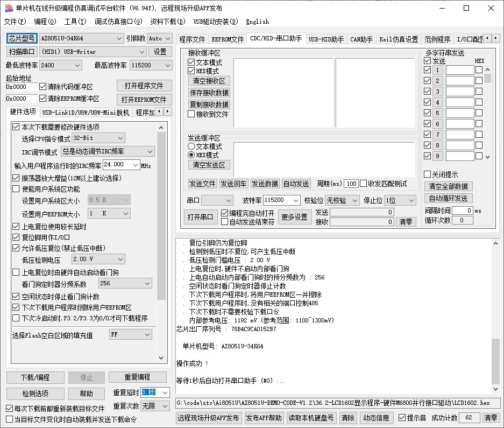Click the hardware options scrollbar down arrow

pos(161,358)
